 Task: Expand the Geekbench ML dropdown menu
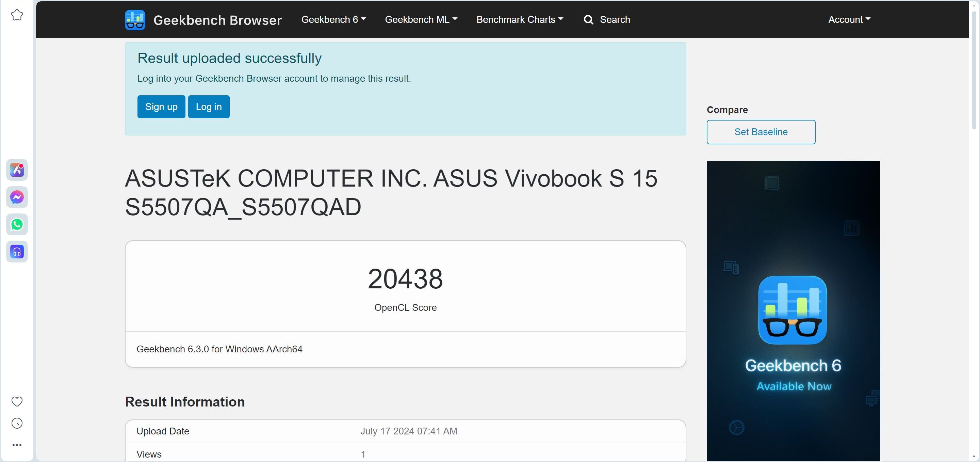click(x=421, y=20)
